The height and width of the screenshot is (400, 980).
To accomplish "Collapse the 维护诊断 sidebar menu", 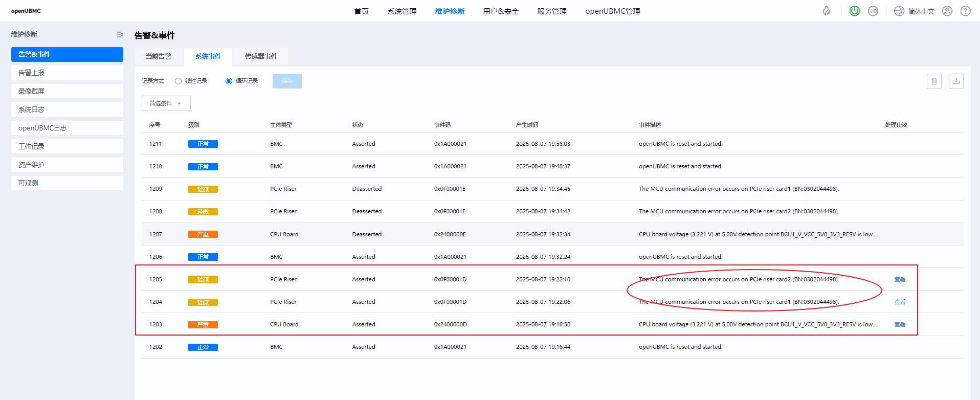I will tap(120, 34).
